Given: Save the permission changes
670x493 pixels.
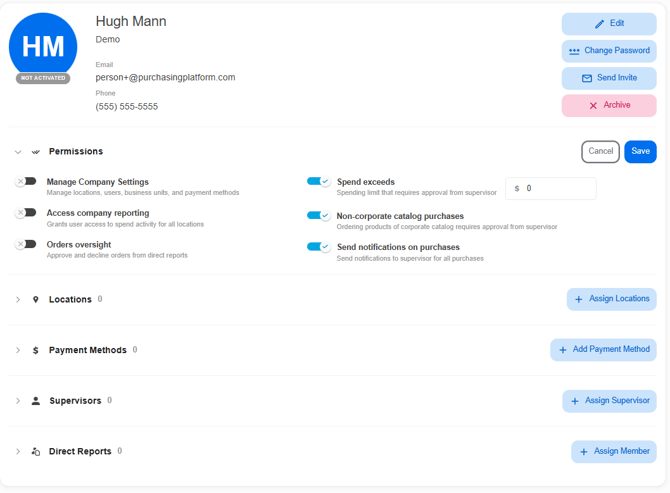Looking at the screenshot, I should 640,151.
